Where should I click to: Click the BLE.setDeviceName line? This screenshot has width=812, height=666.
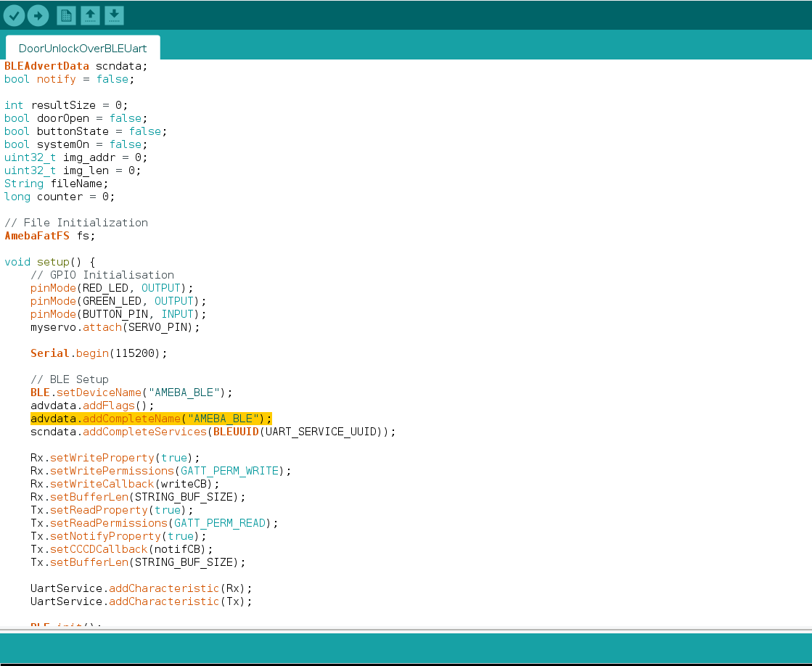click(131, 392)
